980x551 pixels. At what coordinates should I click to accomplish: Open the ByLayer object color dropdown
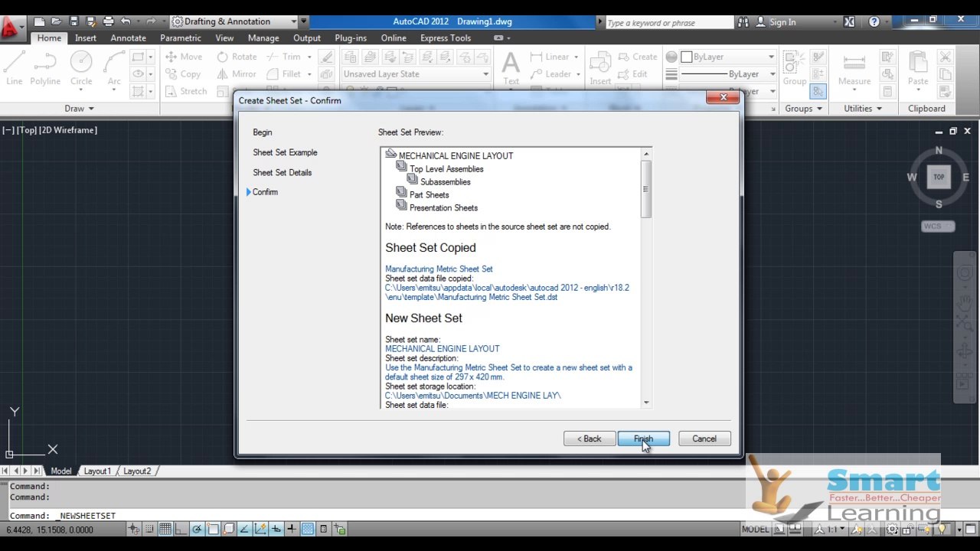tap(727, 57)
